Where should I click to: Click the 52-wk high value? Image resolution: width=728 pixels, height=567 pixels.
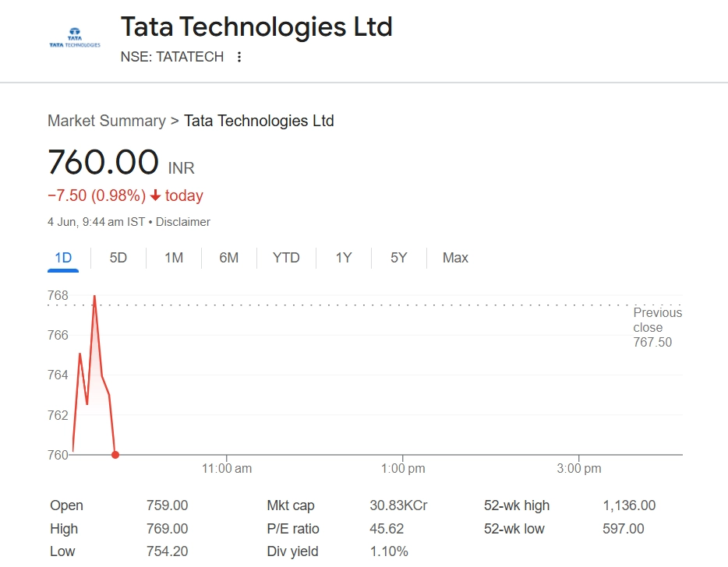pyautogui.click(x=629, y=505)
